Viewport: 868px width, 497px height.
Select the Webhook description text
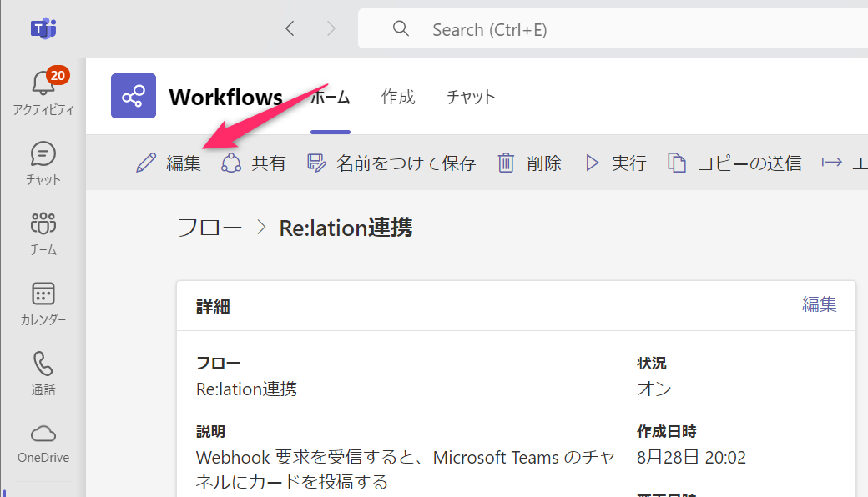click(406, 470)
